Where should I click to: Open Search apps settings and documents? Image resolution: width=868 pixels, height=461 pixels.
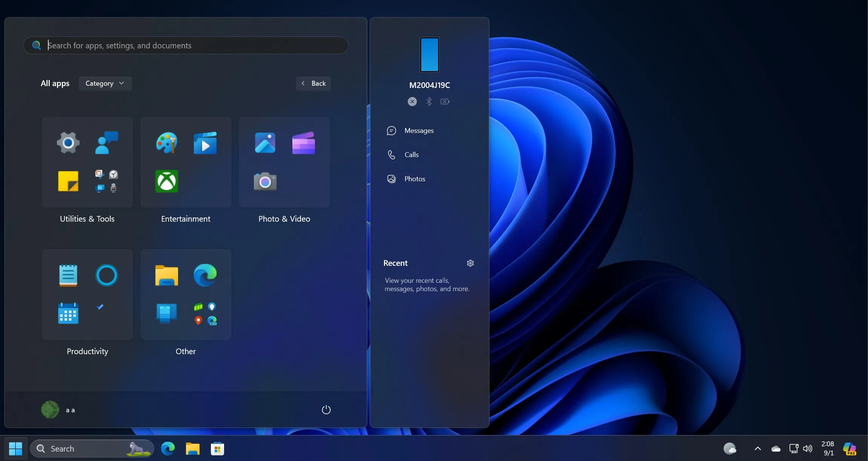tap(186, 45)
